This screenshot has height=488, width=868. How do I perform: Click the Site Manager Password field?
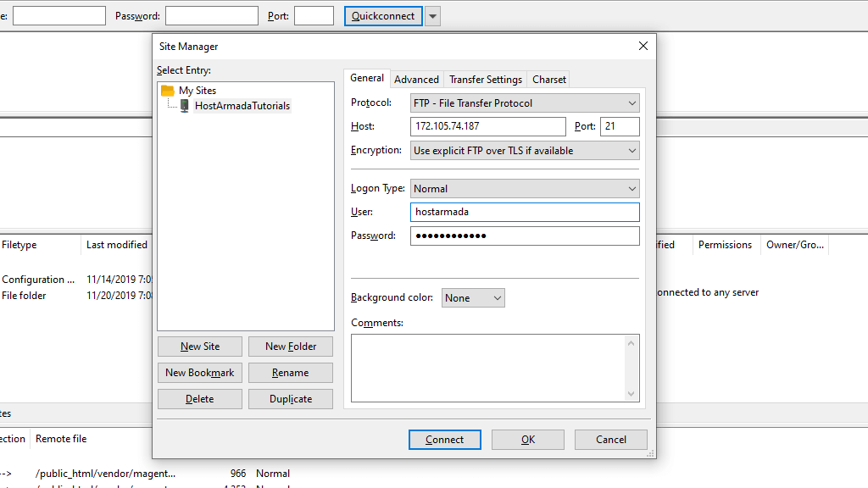pyautogui.click(x=525, y=236)
